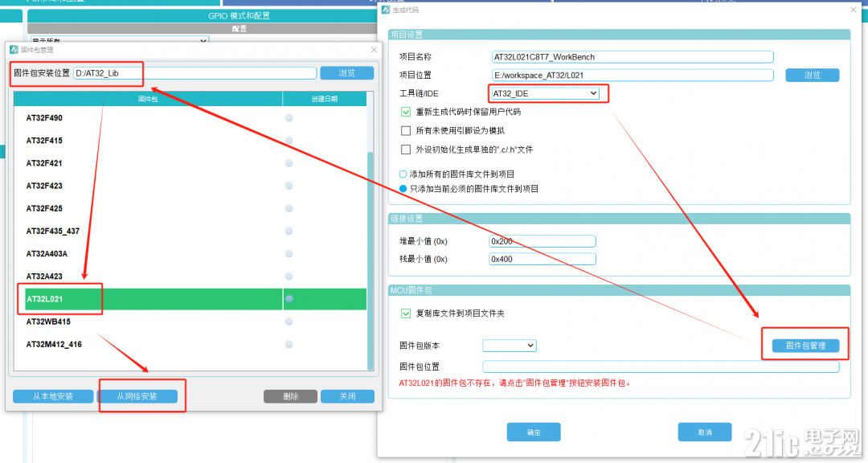Image resolution: width=868 pixels, height=463 pixels.
Task: Select AT32F490 firmware package row
Action: (x=190, y=118)
